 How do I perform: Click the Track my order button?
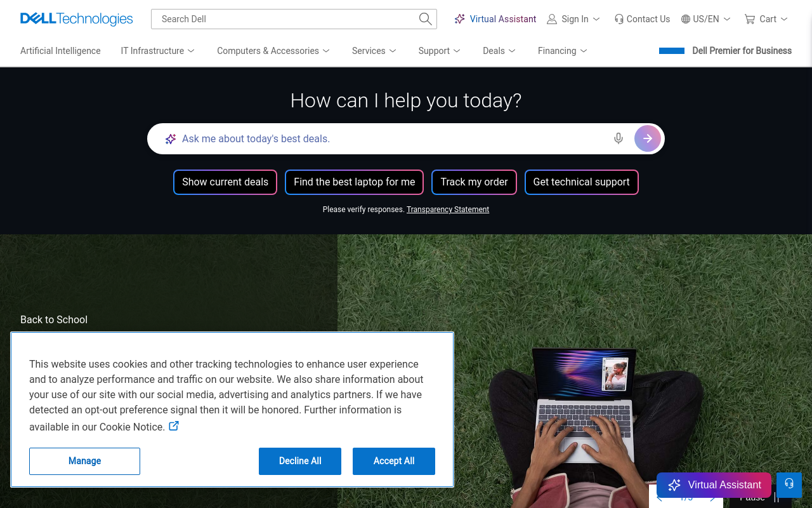[475, 182]
